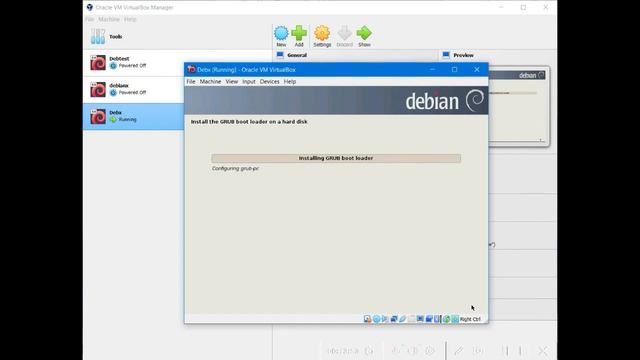Click the Discard arrow icon in Manager toolbar
Screen dimensions: 640x360
pos(344,33)
